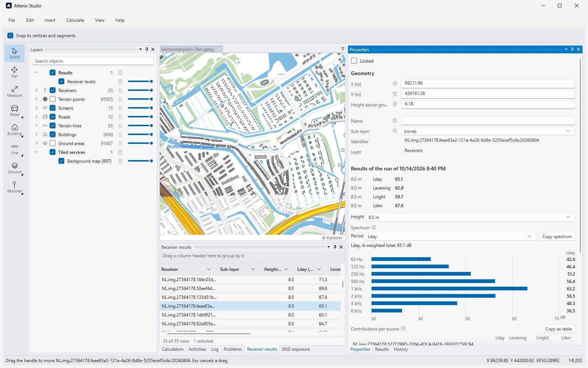This screenshot has width=588, height=368.
Task: Select the Ground area tool
Action: pos(15,168)
